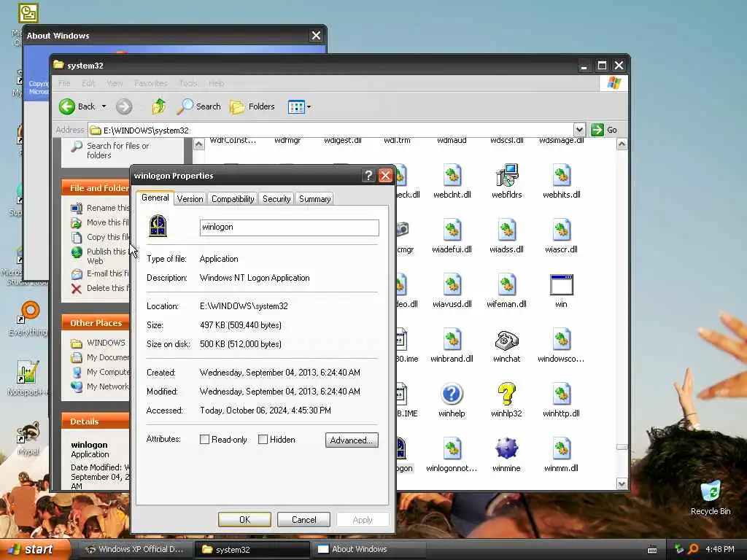Click the Publish this file to Web link
The width and height of the screenshot is (747, 560).
(x=107, y=256)
